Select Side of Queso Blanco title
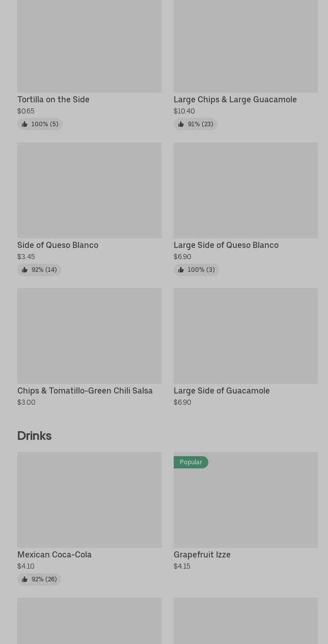The height and width of the screenshot is (644, 328). pyautogui.click(x=58, y=245)
